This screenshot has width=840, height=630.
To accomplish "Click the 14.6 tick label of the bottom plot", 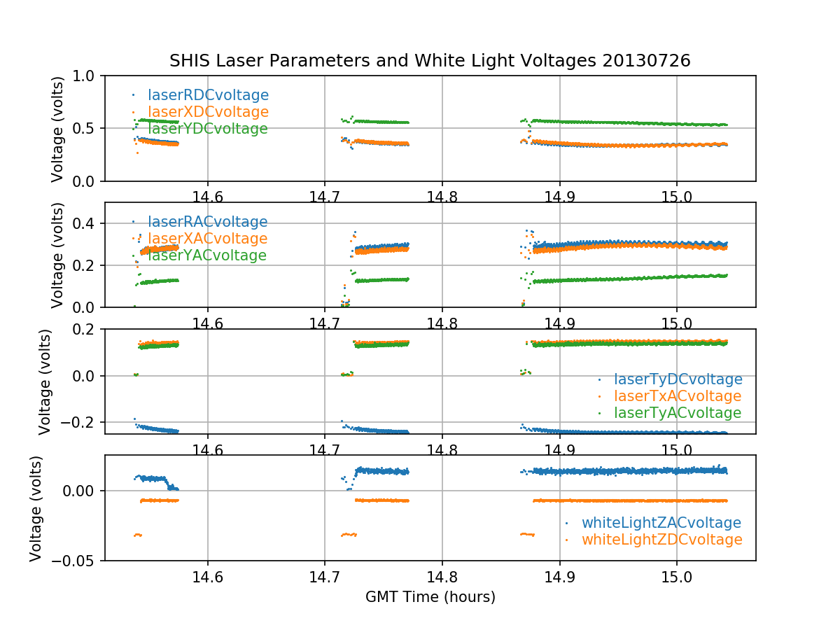I will (x=207, y=577).
